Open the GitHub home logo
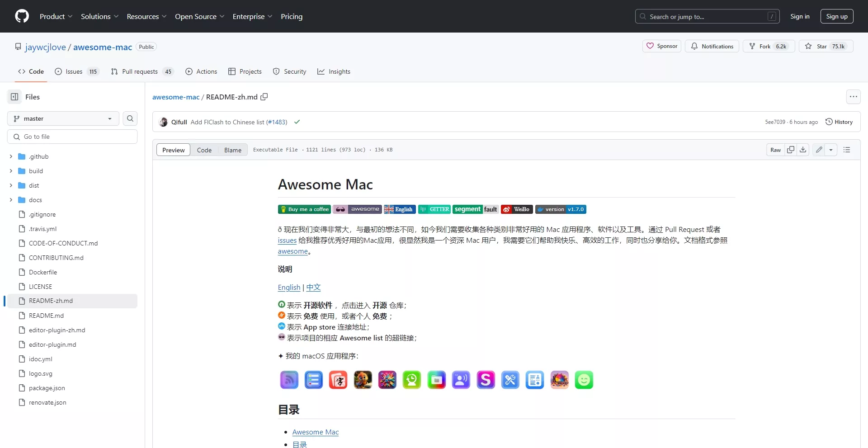Viewport: 868px width, 448px height. [x=22, y=16]
